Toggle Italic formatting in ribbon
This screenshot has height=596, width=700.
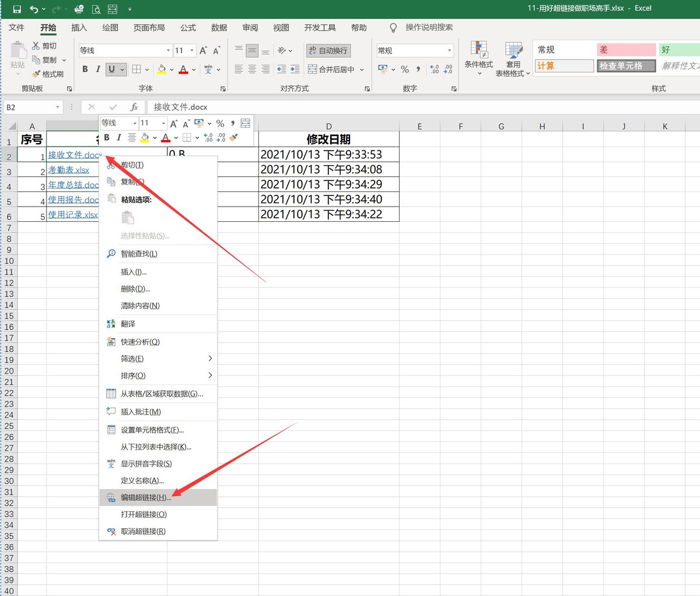coord(98,69)
